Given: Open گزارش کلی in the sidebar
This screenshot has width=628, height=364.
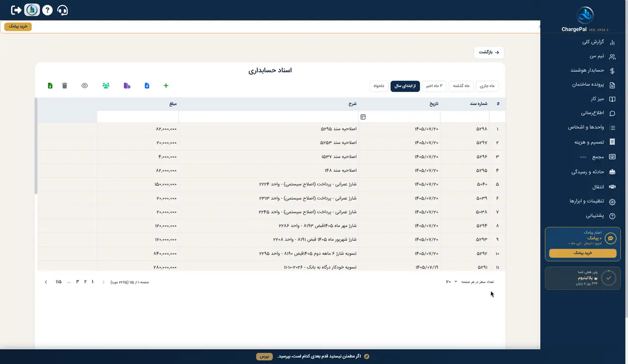Looking at the screenshot, I should click(x=594, y=42).
